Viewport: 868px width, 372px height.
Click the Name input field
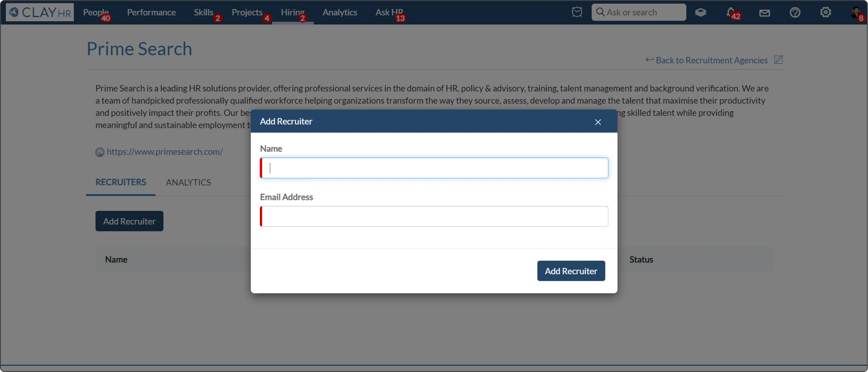[x=434, y=168]
